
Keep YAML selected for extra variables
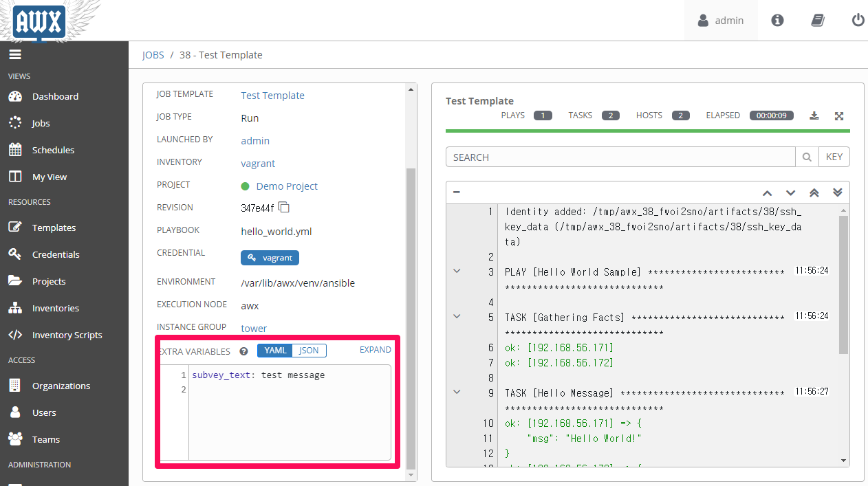point(274,350)
